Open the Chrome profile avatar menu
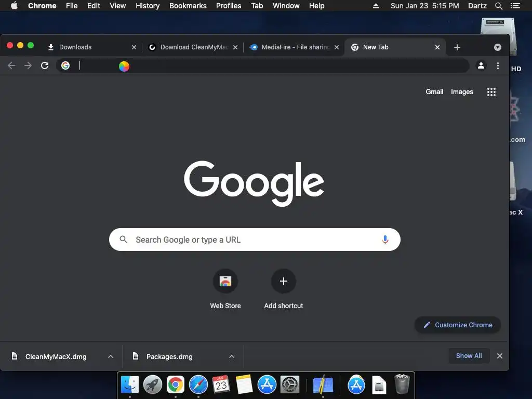The image size is (532, 399). tap(481, 65)
